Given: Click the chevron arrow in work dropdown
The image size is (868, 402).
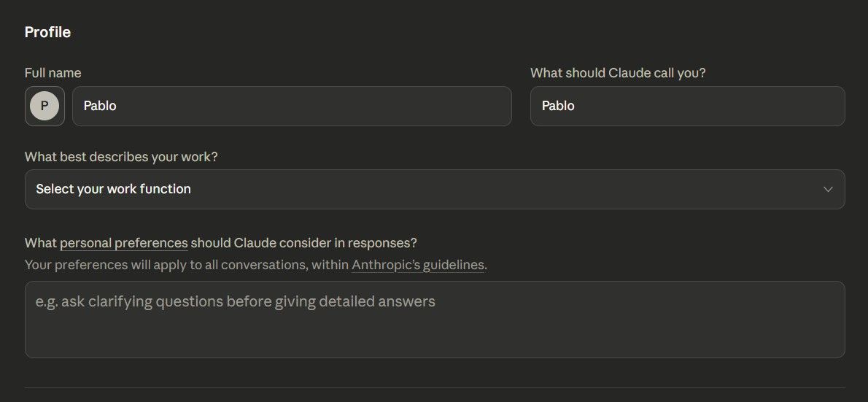Looking at the screenshot, I should pos(828,190).
